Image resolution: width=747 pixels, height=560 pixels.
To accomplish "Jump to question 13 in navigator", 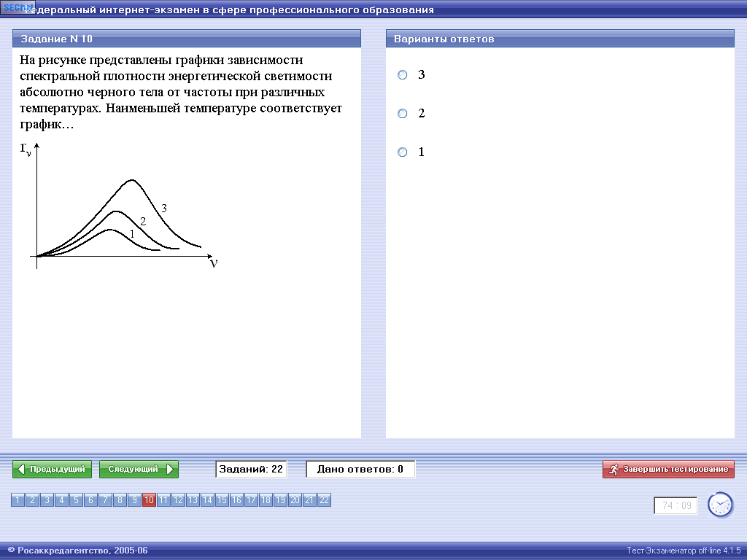I will (193, 500).
